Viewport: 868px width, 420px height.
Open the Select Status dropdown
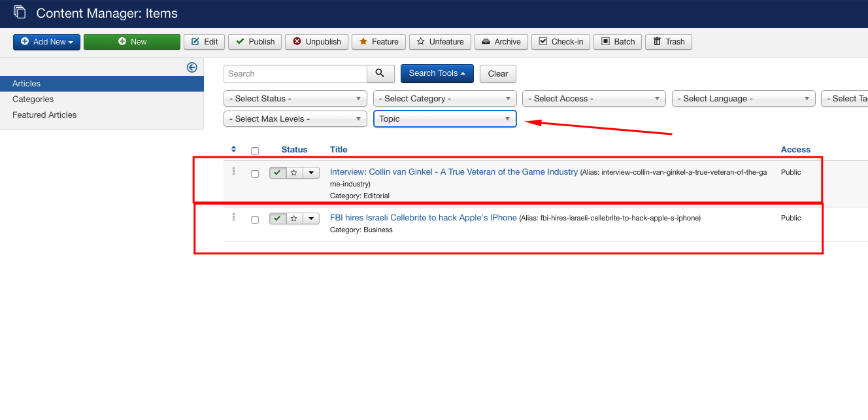(x=295, y=99)
